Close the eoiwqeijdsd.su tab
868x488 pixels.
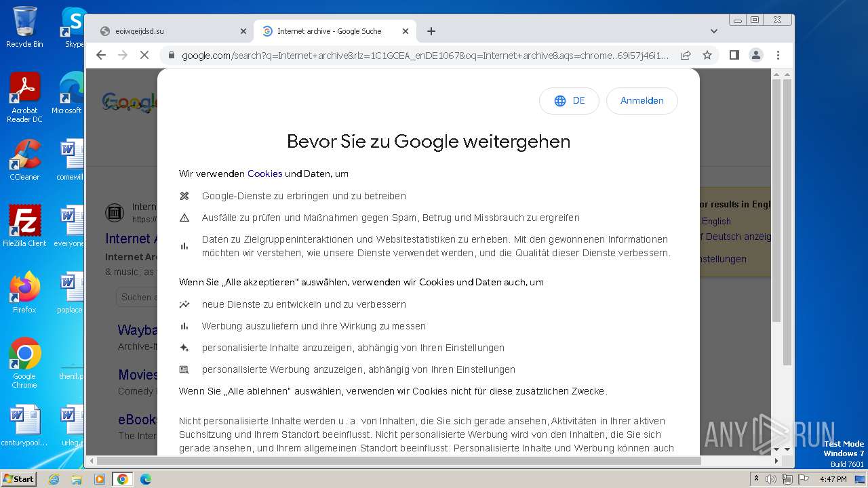coord(243,31)
